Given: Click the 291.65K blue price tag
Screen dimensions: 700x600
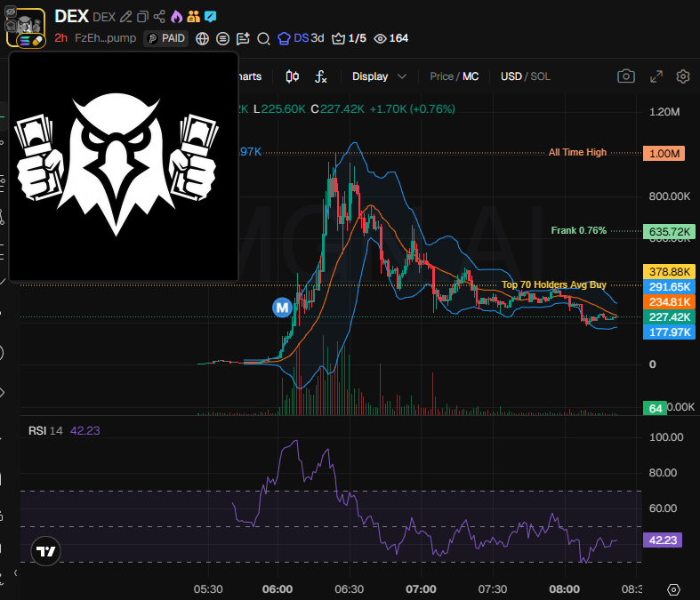Looking at the screenshot, I should 669,287.
